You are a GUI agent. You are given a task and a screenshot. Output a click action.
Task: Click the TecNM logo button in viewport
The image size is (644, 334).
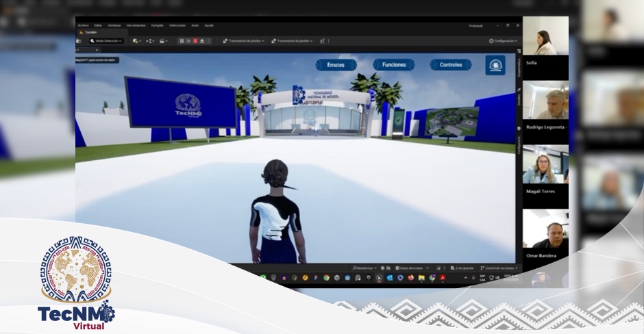click(x=495, y=65)
